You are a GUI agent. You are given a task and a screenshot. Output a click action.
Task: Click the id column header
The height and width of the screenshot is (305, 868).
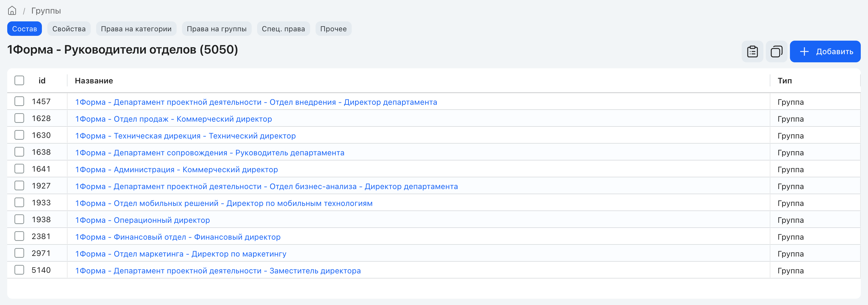(x=42, y=80)
